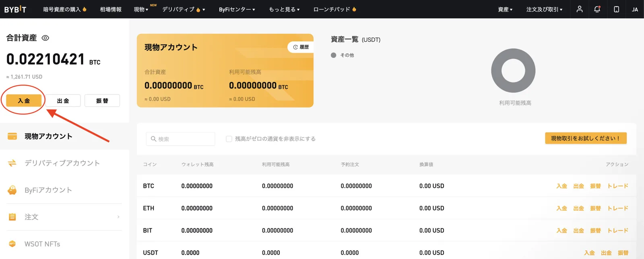Click the flame icon next to 暗号資産の購入

pyautogui.click(x=85, y=9)
